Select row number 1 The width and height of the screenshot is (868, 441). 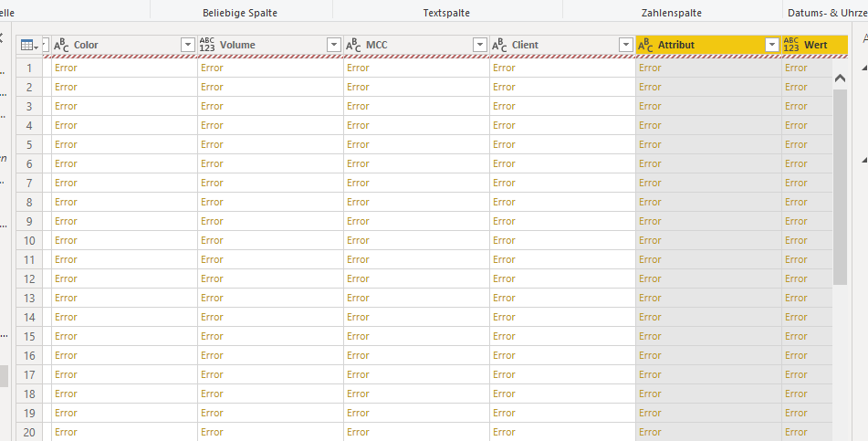pos(29,68)
